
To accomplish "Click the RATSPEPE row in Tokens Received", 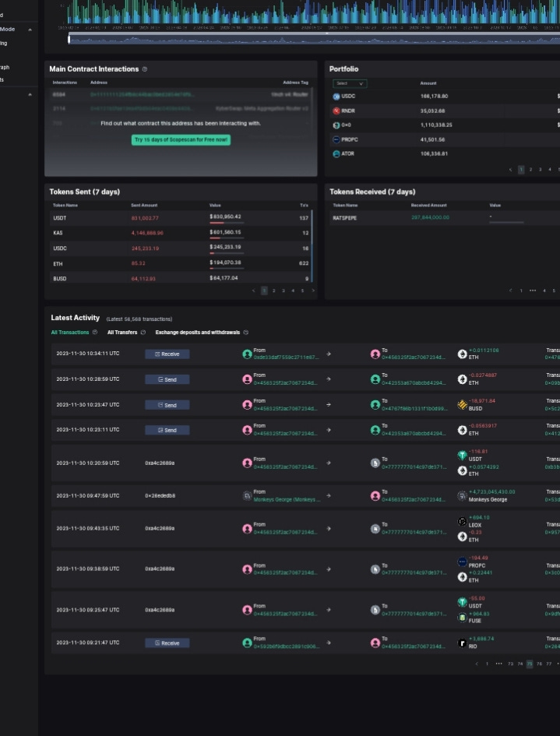I will 445,218.
